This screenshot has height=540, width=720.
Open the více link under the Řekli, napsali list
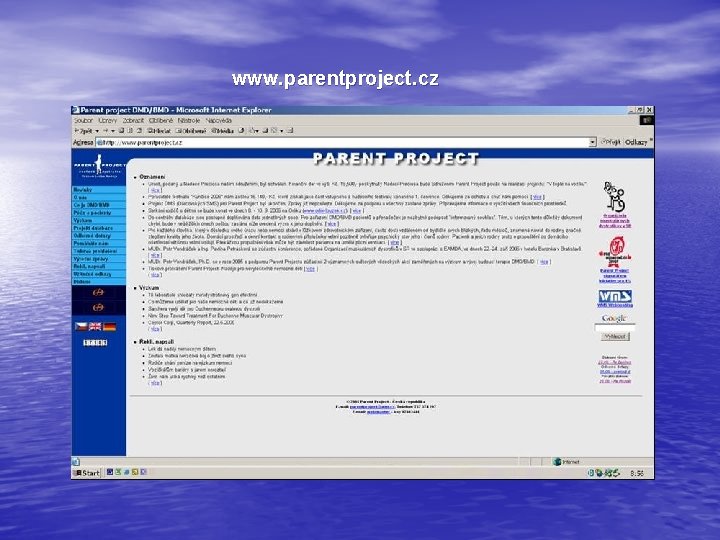tap(155, 383)
